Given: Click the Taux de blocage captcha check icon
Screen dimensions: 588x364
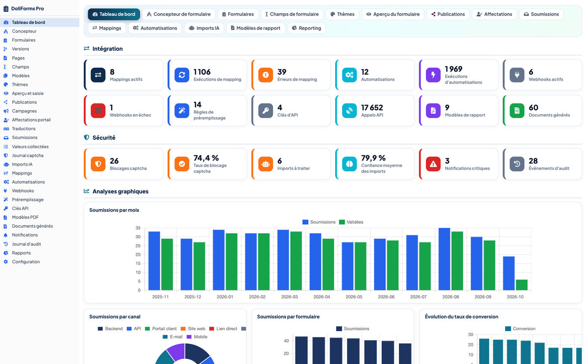Looking at the screenshot, I should click(182, 164).
